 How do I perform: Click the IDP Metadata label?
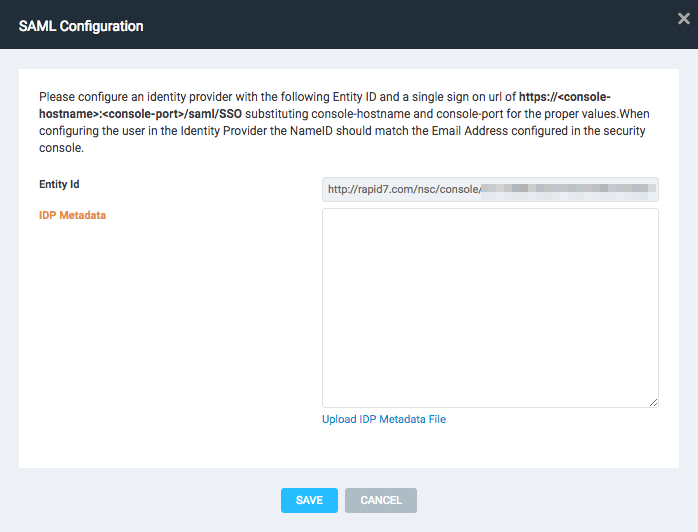tap(72, 215)
